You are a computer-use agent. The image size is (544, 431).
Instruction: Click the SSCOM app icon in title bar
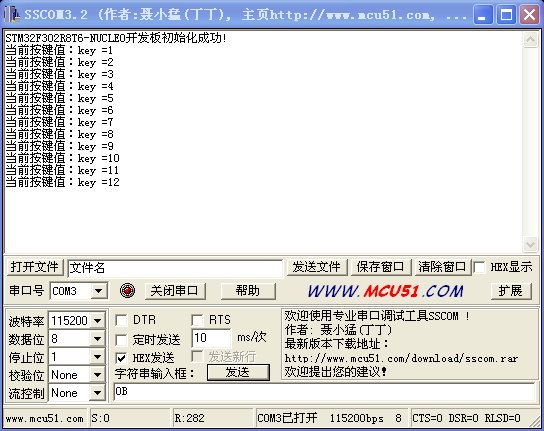[x=12, y=15]
